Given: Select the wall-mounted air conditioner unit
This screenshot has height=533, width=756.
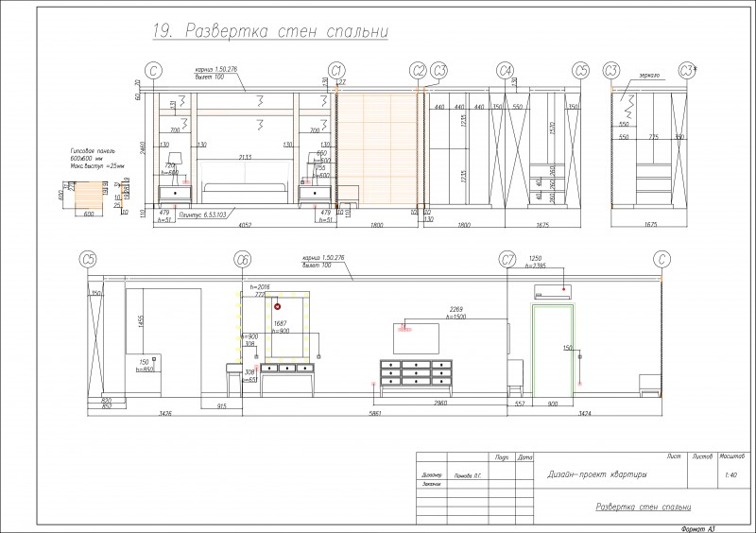Looking at the screenshot, I should pyautogui.click(x=553, y=291).
